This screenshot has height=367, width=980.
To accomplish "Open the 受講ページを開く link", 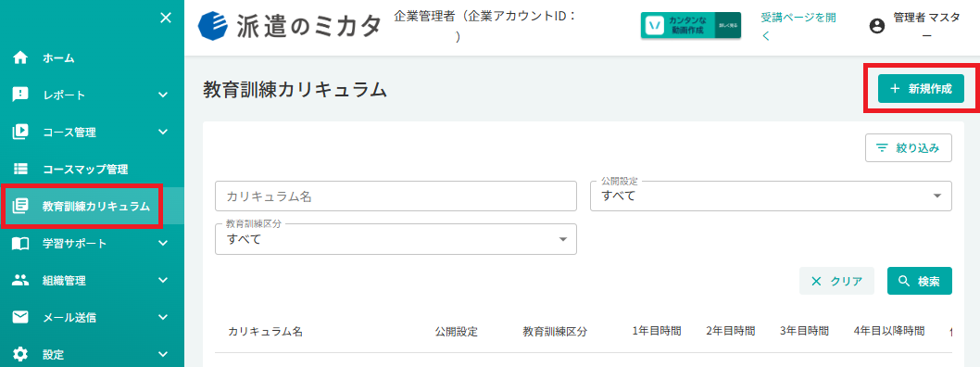I will tap(798, 27).
